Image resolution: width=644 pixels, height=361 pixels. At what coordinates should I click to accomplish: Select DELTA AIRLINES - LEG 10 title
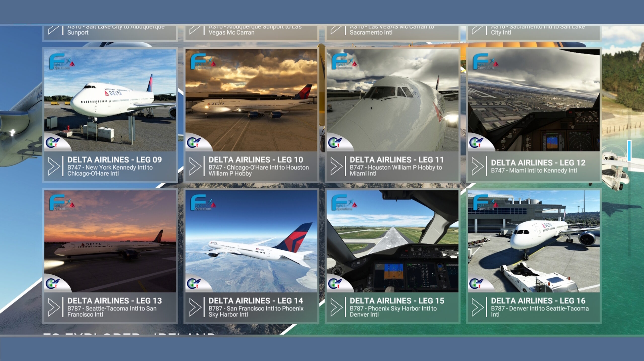(256, 160)
